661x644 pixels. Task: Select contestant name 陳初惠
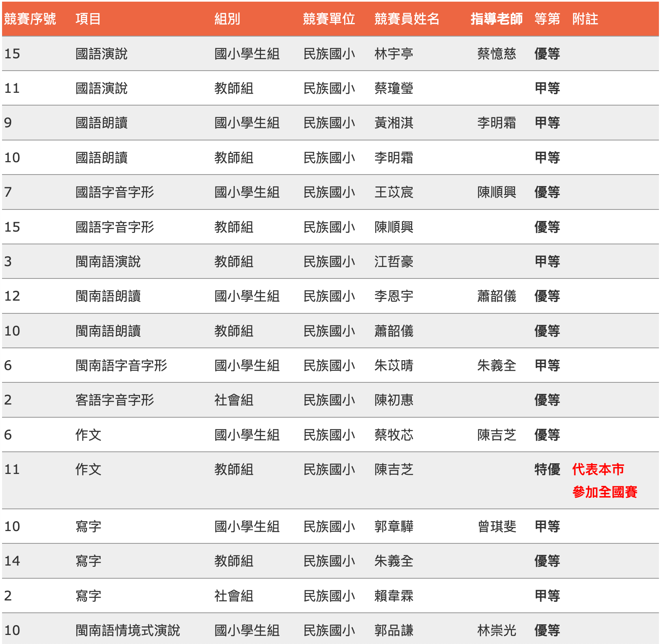393,400
